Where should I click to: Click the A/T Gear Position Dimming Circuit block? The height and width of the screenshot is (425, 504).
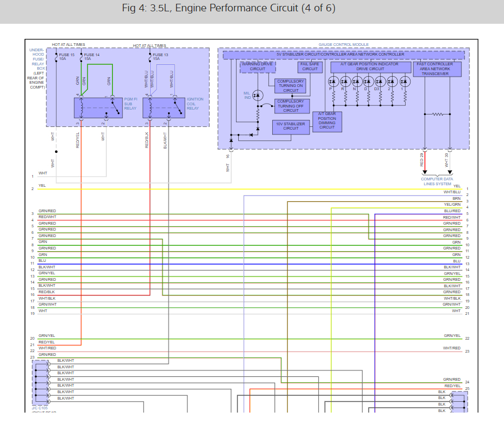(327, 120)
